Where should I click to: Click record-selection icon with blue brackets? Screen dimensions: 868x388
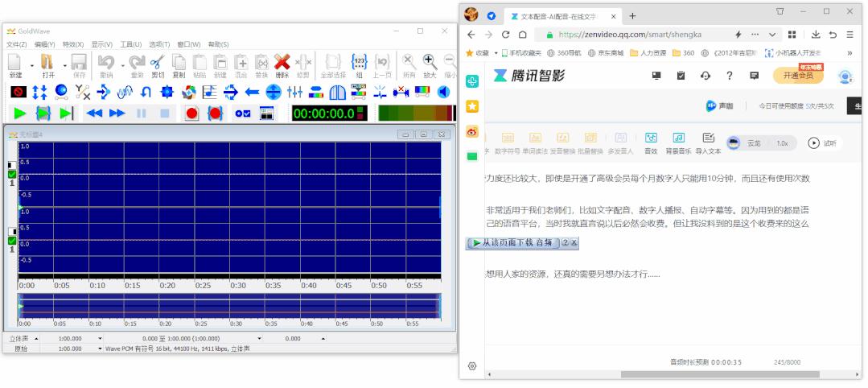pyautogui.click(x=215, y=114)
